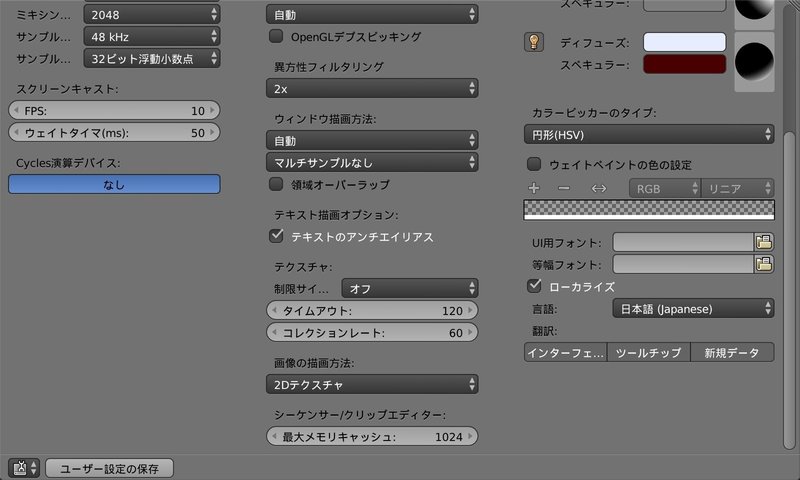Open the RGB color mode dropdown

[x=665, y=189]
